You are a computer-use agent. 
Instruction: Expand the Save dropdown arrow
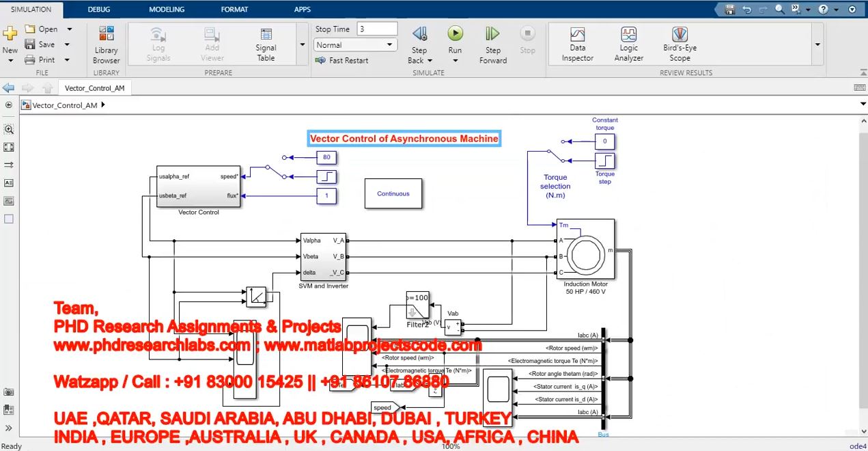click(67, 44)
